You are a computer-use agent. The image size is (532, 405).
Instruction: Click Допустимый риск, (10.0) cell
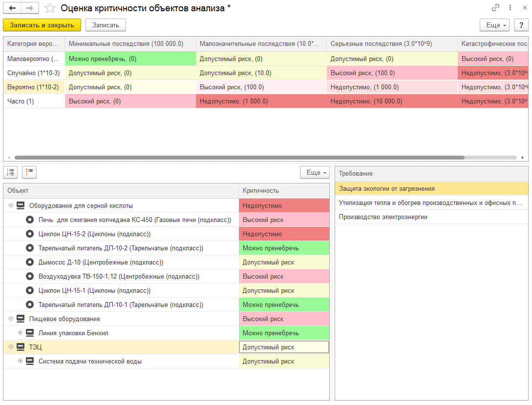point(261,73)
